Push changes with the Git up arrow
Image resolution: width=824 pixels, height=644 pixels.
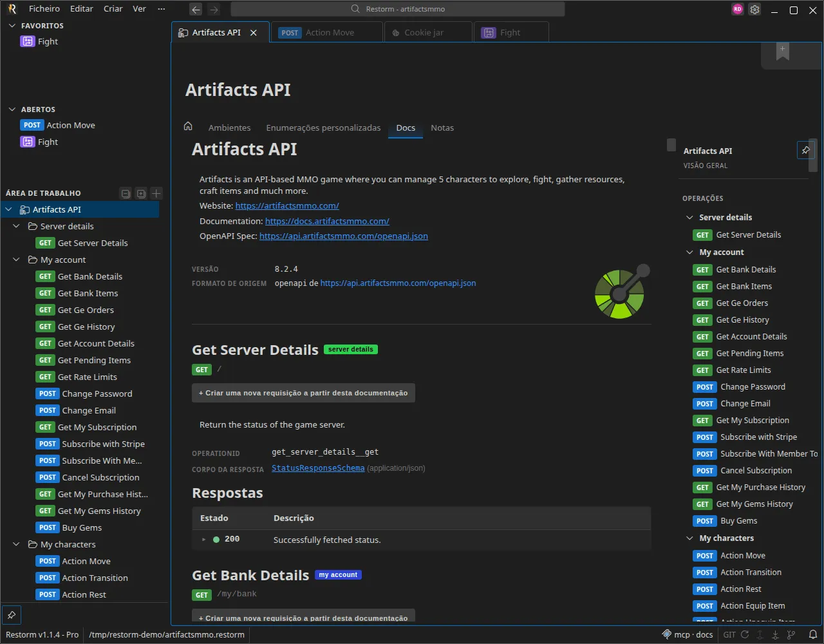(760, 634)
